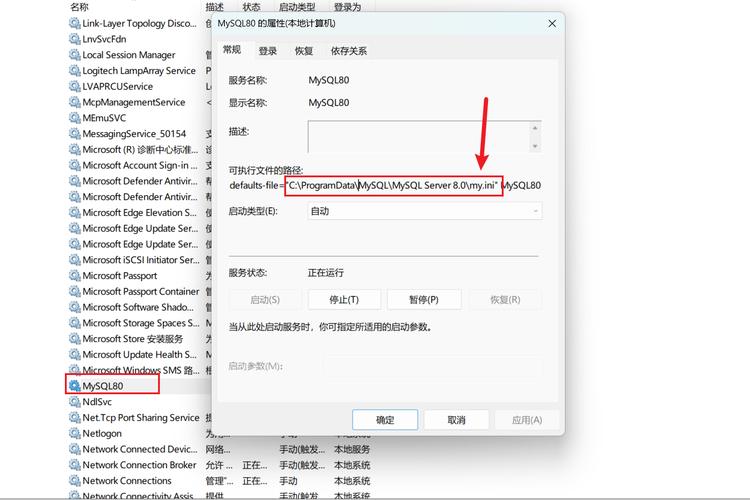Click the executable path text field
The image size is (750, 500).
point(385,185)
